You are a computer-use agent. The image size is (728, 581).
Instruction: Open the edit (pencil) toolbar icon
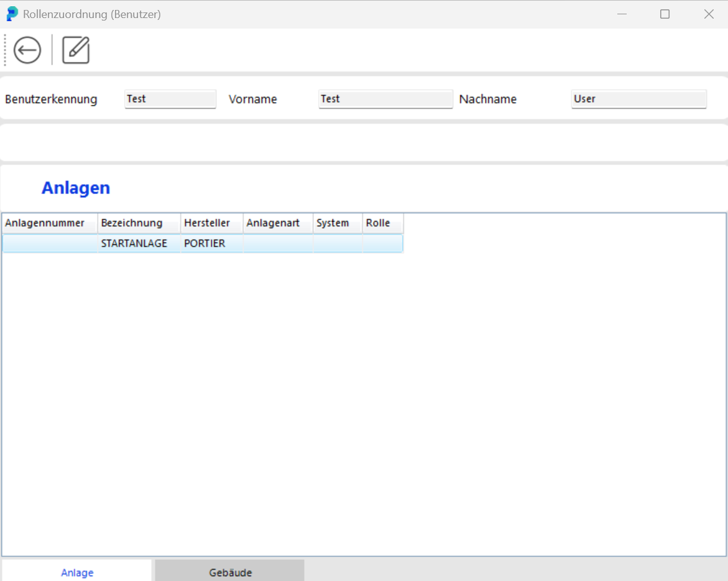[75, 50]
